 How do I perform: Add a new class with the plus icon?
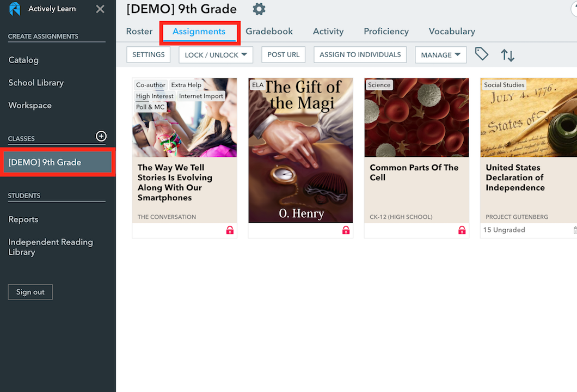(101, 136)
